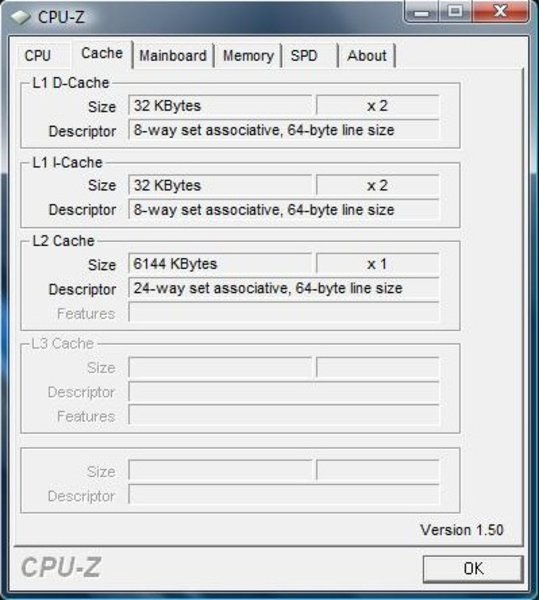Viewport: 539px width, 600px height.
Task: Click L1 D-Cache descriptor field
Action: point(283,130)
